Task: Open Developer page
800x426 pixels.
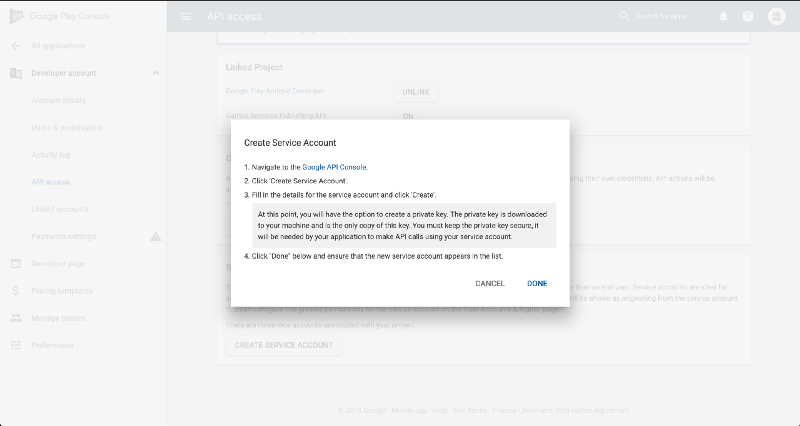Action: click(58, 264)
